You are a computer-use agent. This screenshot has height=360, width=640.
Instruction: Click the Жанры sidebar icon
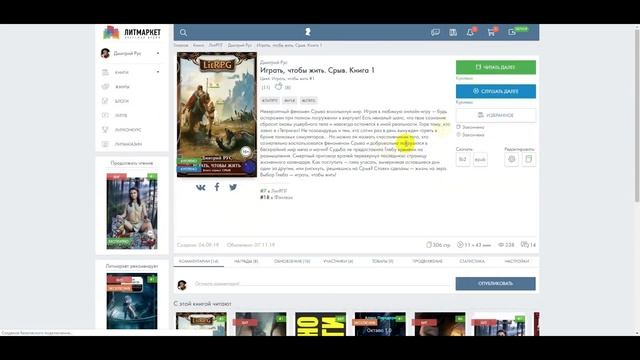point(105,87)
